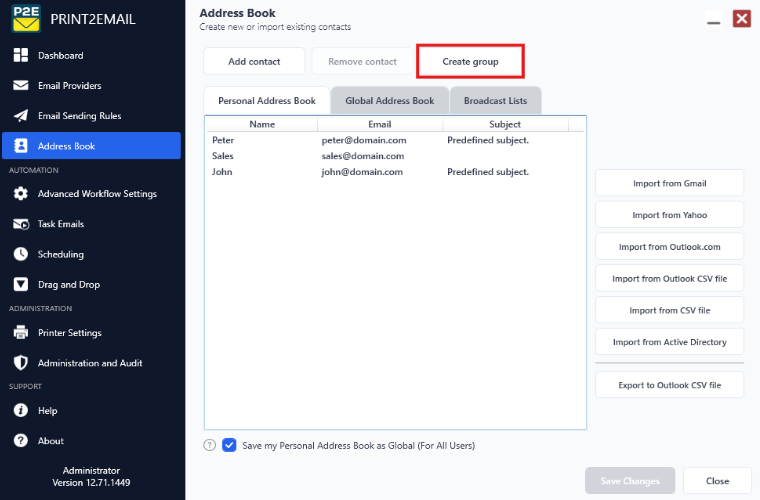Click the Administration and Audit shield icon
The height and width of the screenshot is (500, 760).
pos(21,362)
